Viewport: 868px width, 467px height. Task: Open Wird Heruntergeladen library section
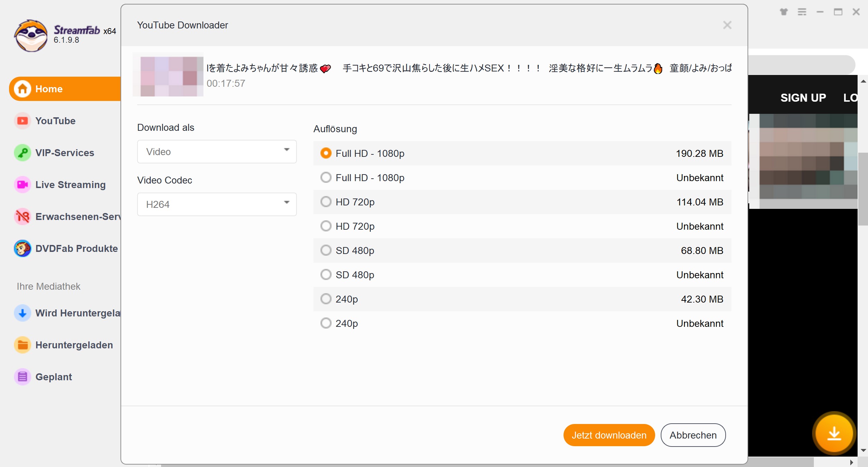[x=65, y=313]
